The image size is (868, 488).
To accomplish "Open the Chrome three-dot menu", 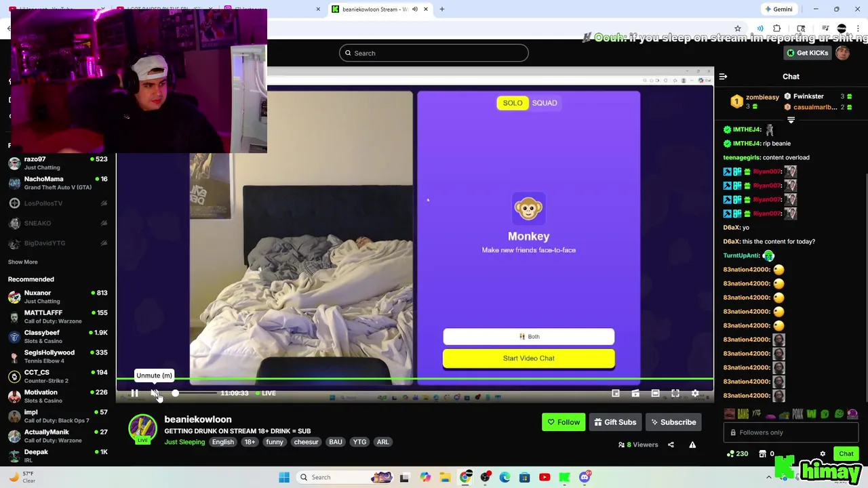I will point(859,28).
